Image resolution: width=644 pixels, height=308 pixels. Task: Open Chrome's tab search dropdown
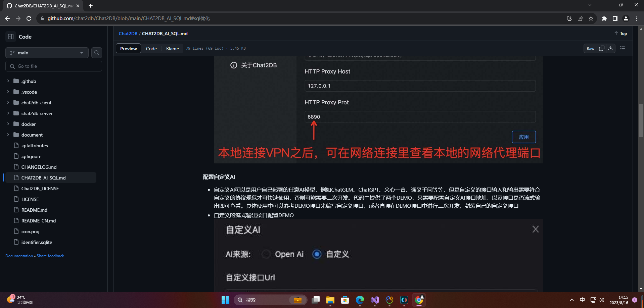tap(590, 5)
